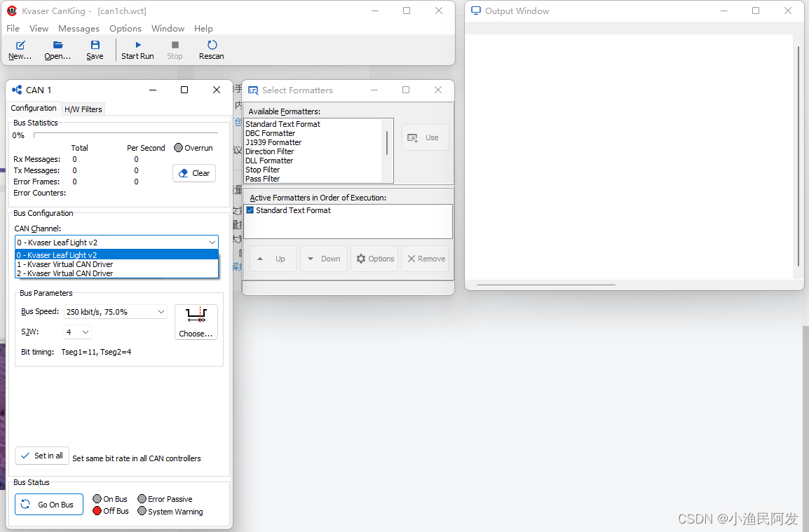Click the Save disk toolbar icon
This screenshot has height=532, width=809.
tap(95, 45)
